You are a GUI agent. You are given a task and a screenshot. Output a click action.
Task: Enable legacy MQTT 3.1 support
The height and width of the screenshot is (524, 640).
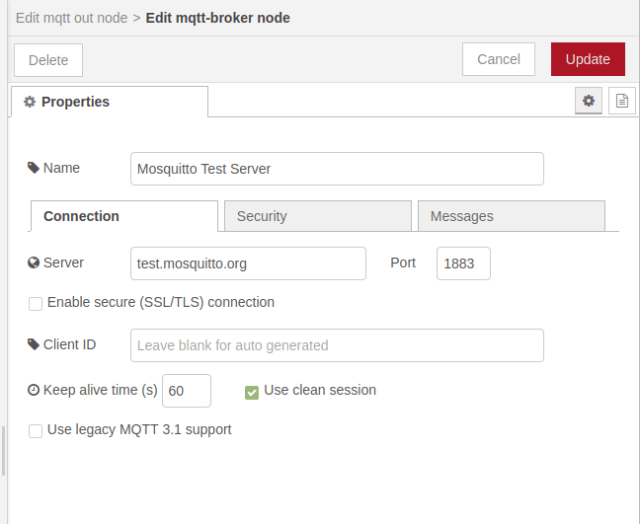click(36, 431)
